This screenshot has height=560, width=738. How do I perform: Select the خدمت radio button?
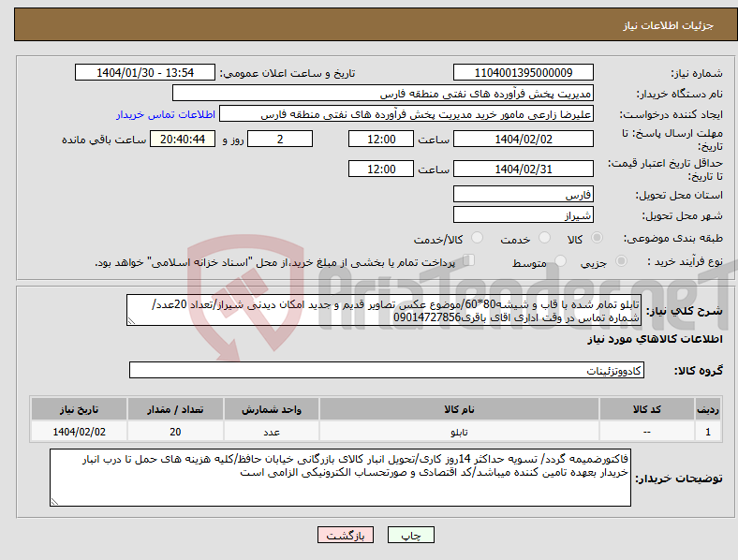pyautogui.click(x=544, y=238)
